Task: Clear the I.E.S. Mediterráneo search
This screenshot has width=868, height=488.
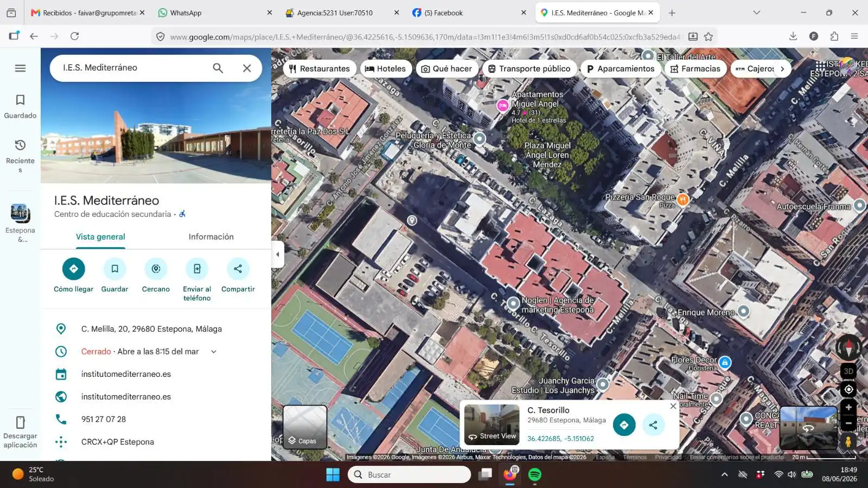Action: [247, 68]
